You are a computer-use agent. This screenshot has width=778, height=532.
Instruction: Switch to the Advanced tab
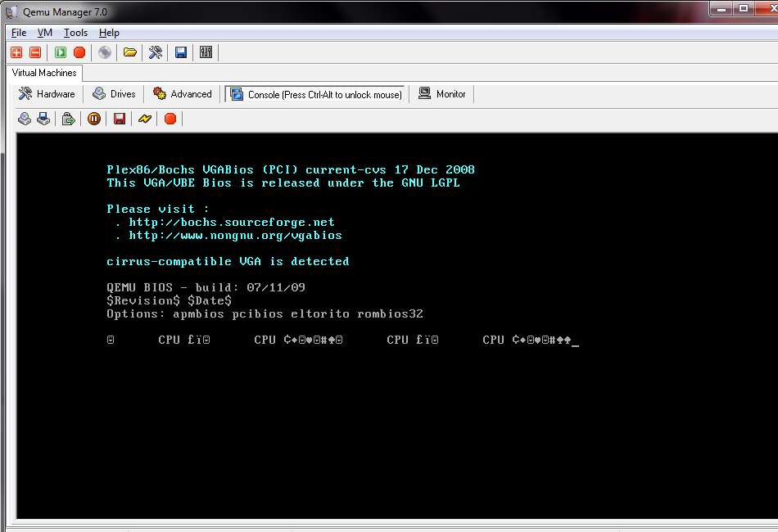click(x=183, y=93)
